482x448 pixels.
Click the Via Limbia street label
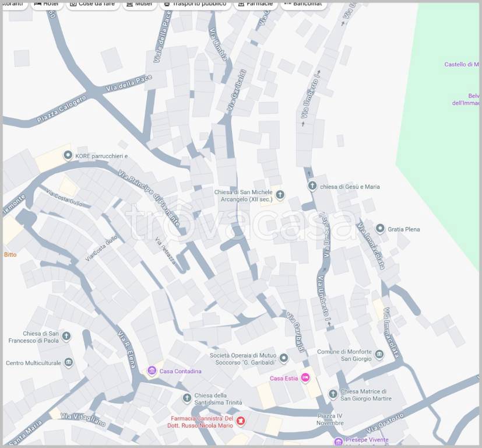point(218,44)
